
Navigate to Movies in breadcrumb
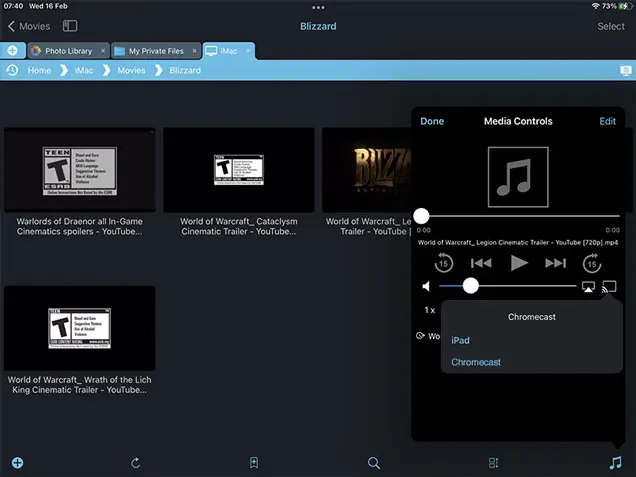click(131, 71)
